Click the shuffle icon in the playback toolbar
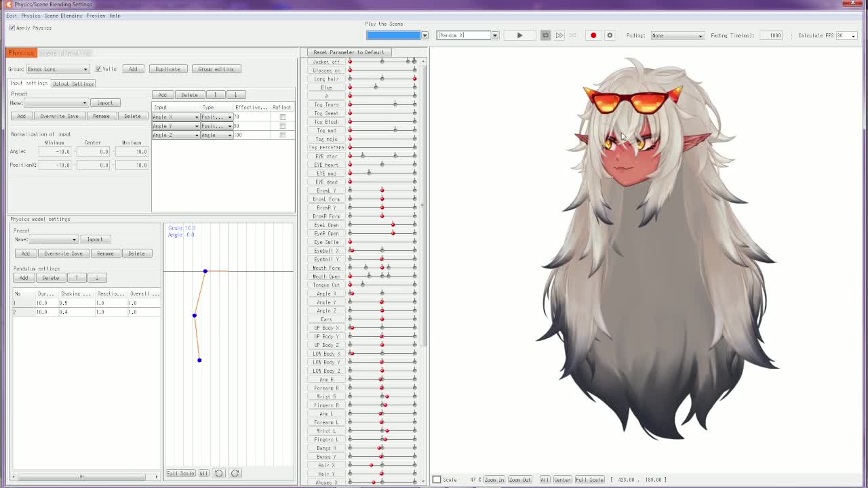868x488 pixels. [572, 35]
